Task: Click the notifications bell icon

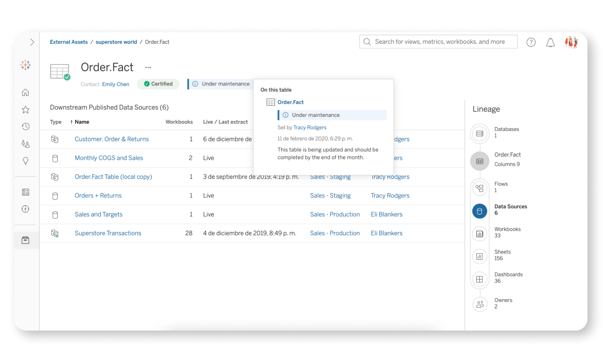Action: [x=550, y=43]
